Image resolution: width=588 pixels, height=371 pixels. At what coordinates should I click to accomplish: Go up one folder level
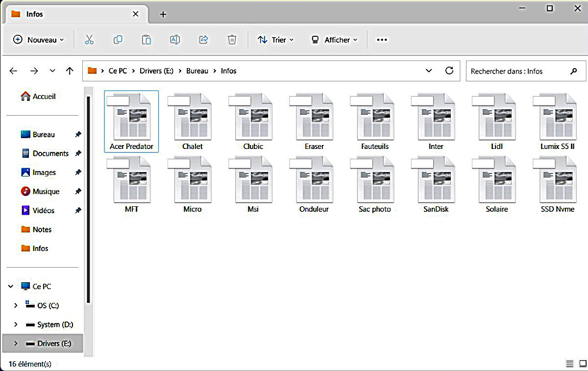coord(70,71)
